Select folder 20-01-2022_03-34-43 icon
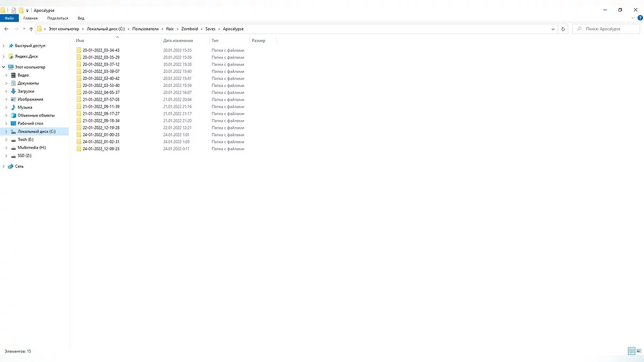 tap(78, 50)
